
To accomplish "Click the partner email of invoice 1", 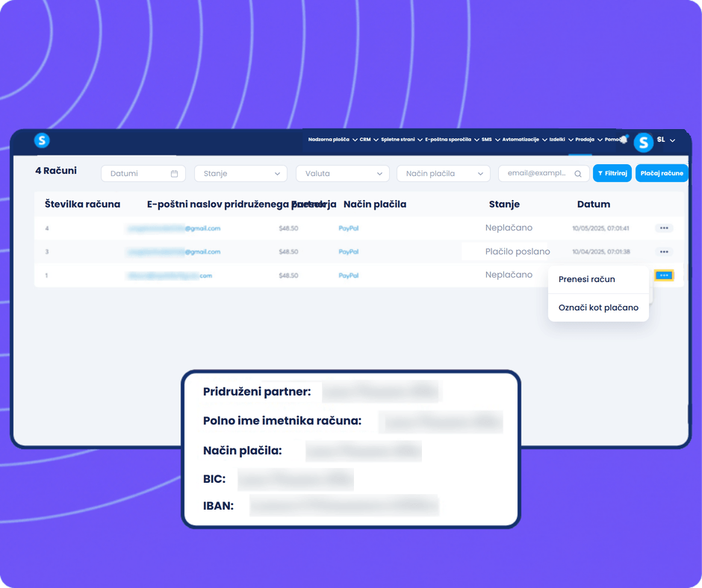I will click(170, 275).
